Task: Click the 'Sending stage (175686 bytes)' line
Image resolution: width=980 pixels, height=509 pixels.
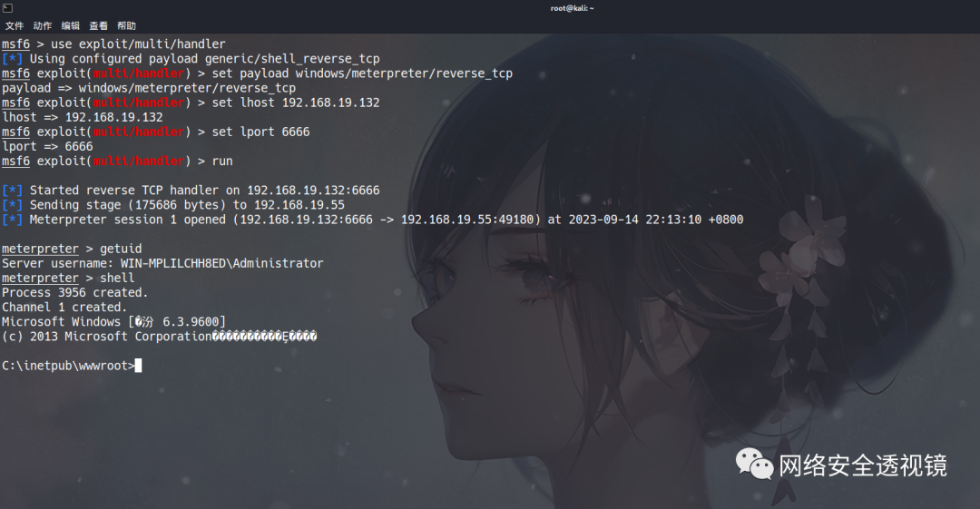Action: (x=173, y=205)
